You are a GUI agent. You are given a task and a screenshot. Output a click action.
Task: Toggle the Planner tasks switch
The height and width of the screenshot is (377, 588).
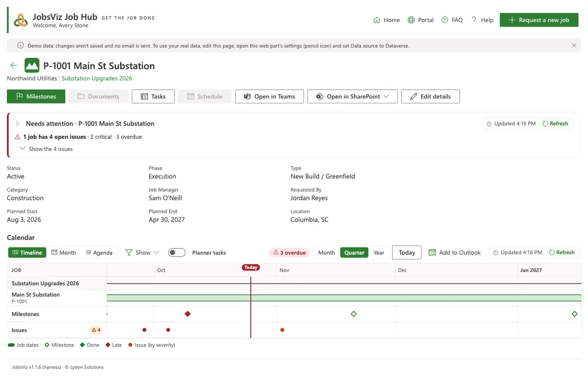[177, 252]
